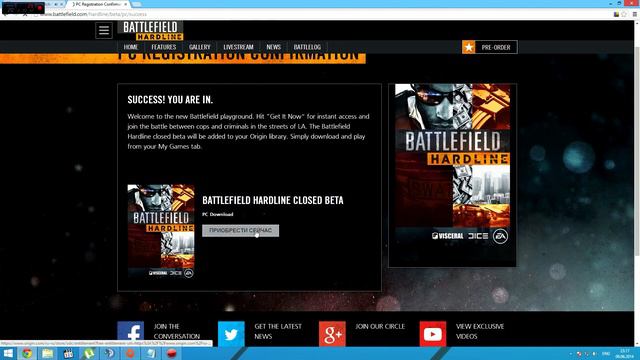The width and height of the screenshot is (640, 360).
Task: Open the BATTLELOG nav item
Action: click(307, 47)
